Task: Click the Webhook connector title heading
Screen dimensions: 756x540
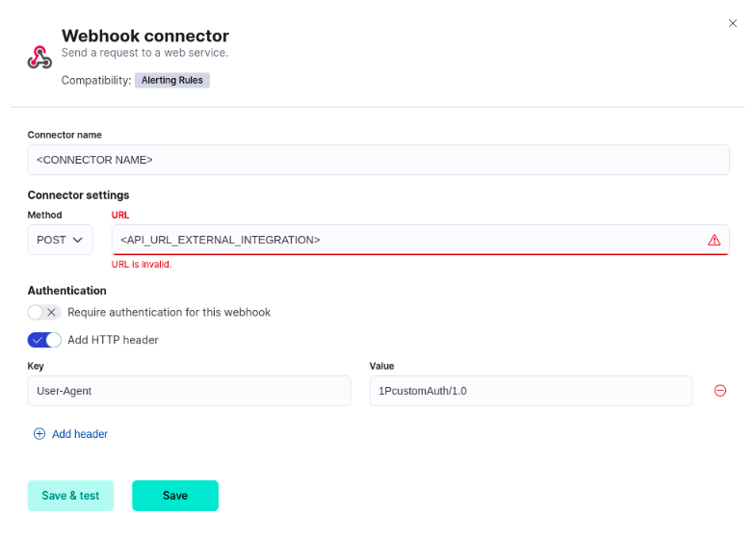Action: click(x=145, y=37)
